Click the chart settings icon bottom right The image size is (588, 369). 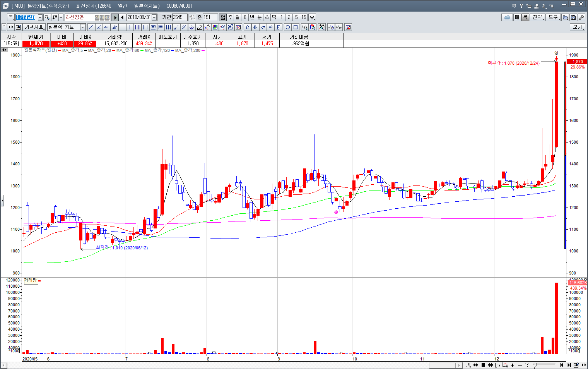pyautogui.click(x=576, y=365)
